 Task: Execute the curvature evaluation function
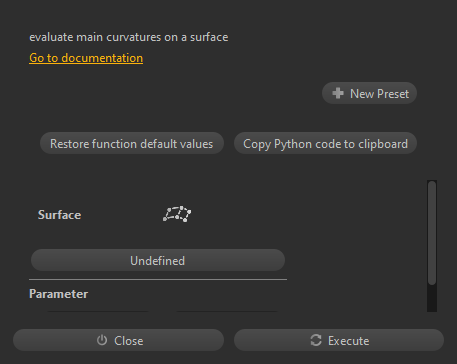[x=339, y=340]
